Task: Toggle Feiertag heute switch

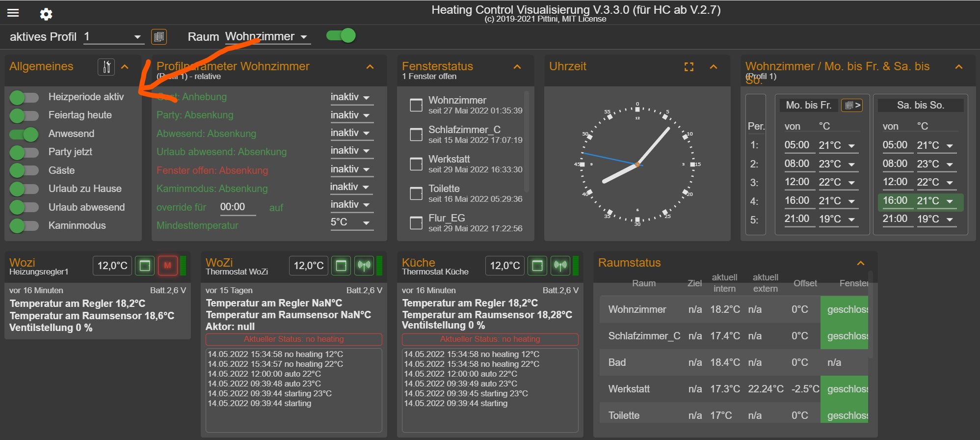Action: tap(24, 116)
